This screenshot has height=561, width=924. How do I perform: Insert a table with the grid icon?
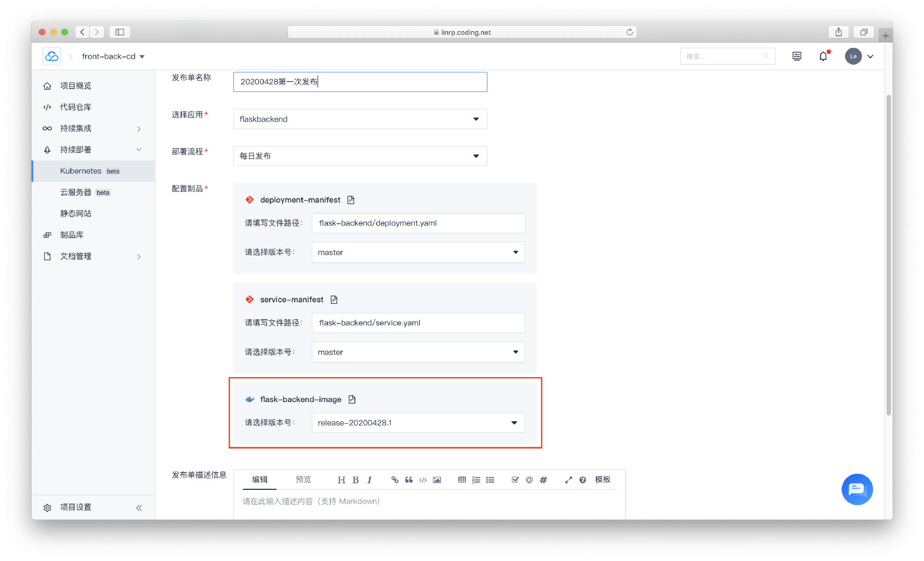click(x=462, y=480)
